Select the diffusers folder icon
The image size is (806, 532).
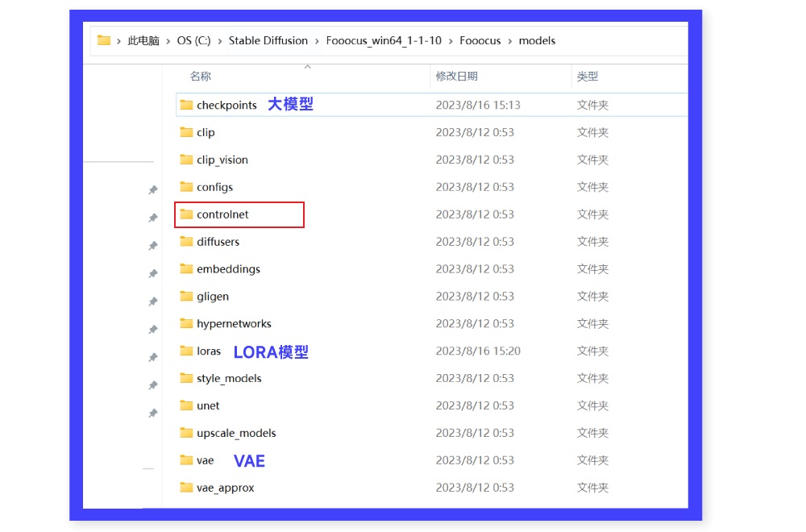[x=186, y=241]
